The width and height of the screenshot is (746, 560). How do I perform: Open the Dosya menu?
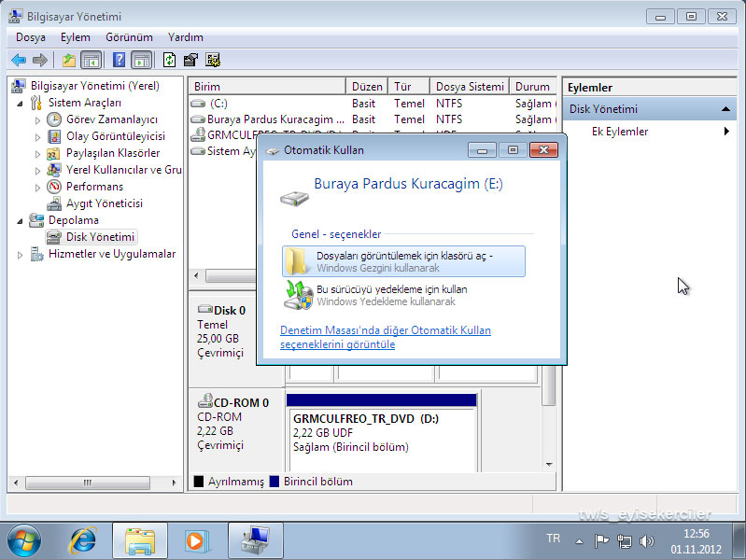click(x=31, y=37)
